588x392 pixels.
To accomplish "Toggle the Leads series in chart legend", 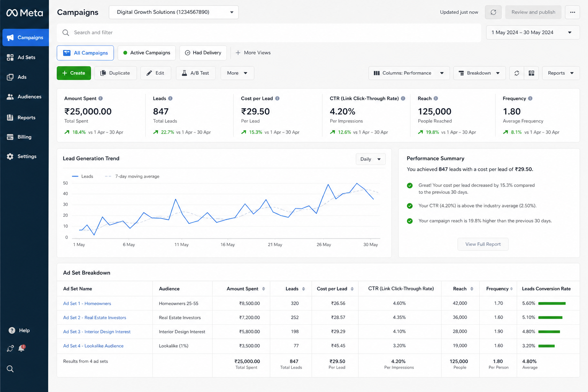I will click(x=82, y=176).
